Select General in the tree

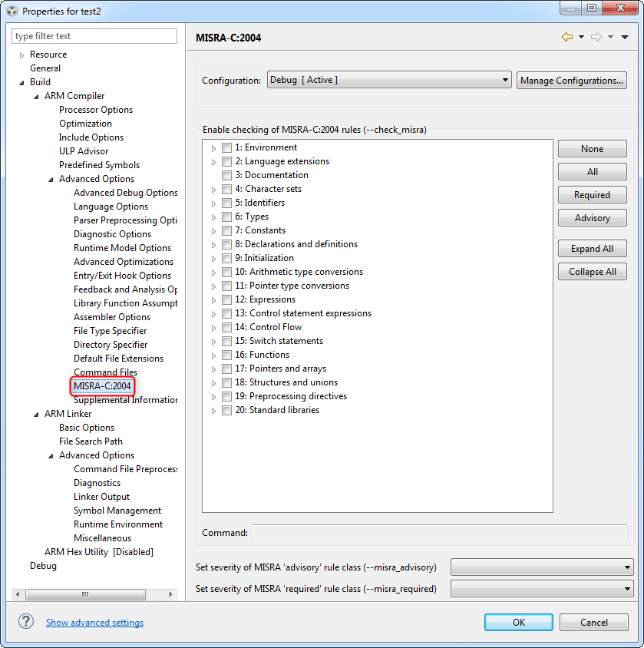coord(45,68)
